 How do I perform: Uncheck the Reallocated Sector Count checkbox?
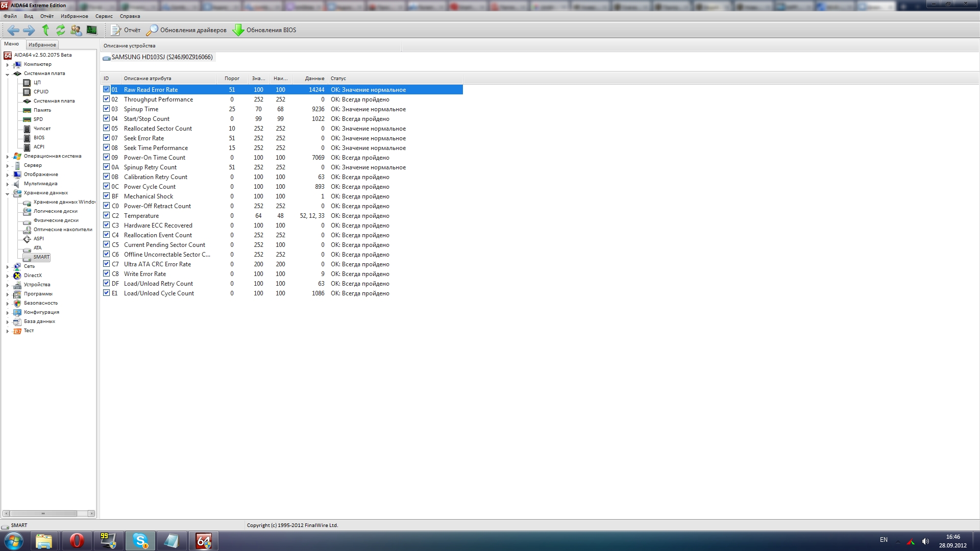point(106,128)
